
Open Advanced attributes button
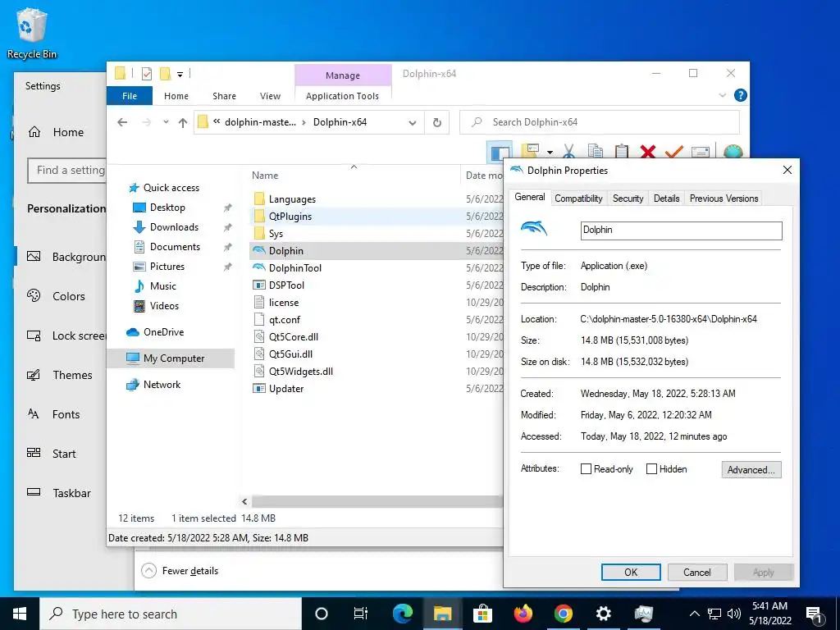(751, 470)
